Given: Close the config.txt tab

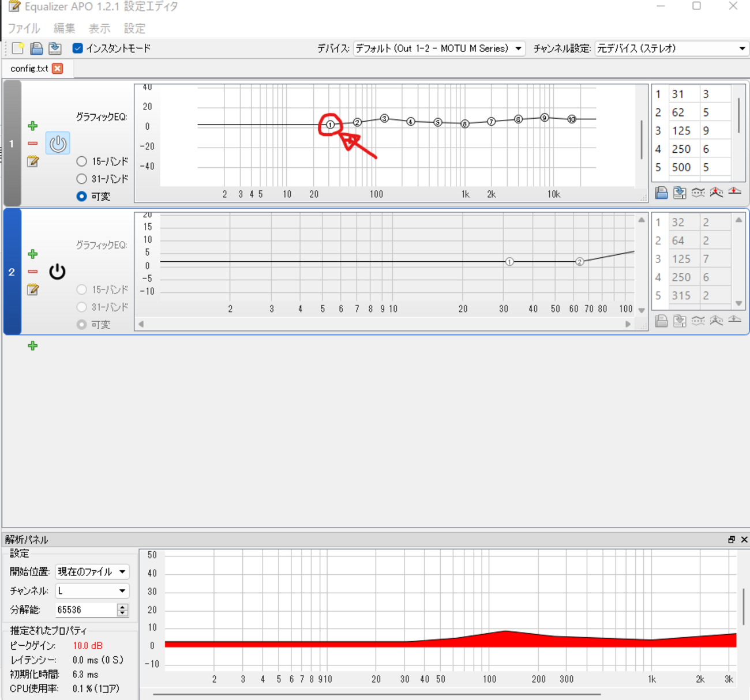Looking at the screenshot, I should (57, 68).
